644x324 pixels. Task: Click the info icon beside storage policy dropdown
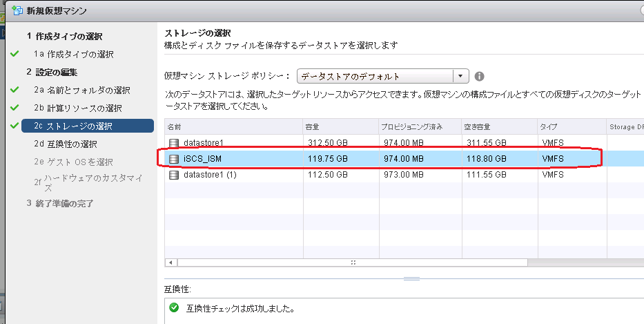point(479,77)
